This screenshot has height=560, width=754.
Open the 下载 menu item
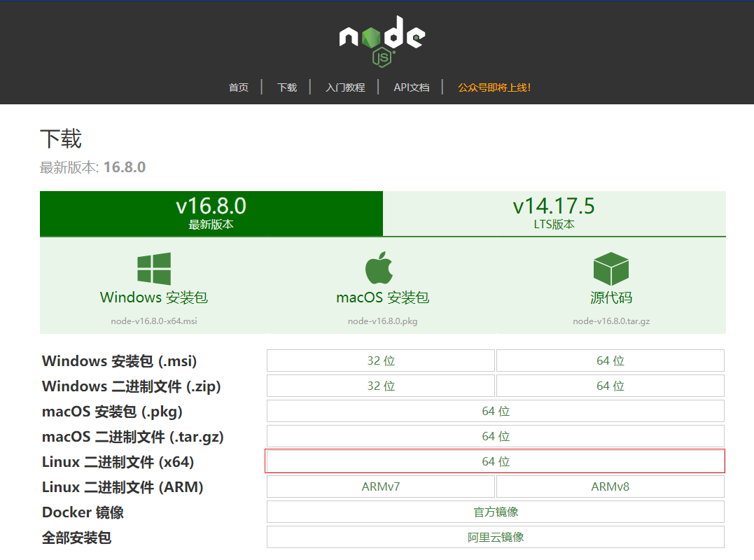point(286,87)
